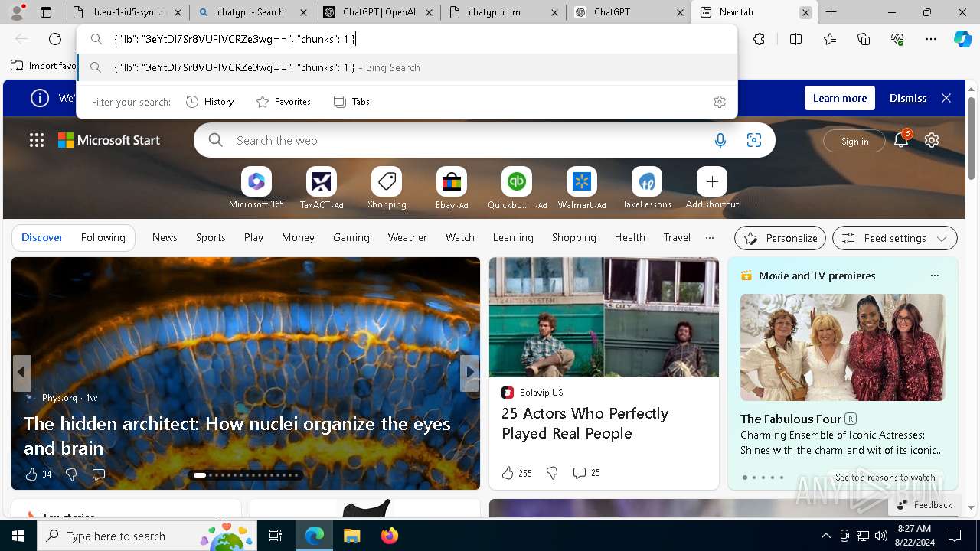Open address bar search settings gear
Image resolution: width=980 pixels, height=551 pixels.
pyautogui.click(x=719, y=102)
